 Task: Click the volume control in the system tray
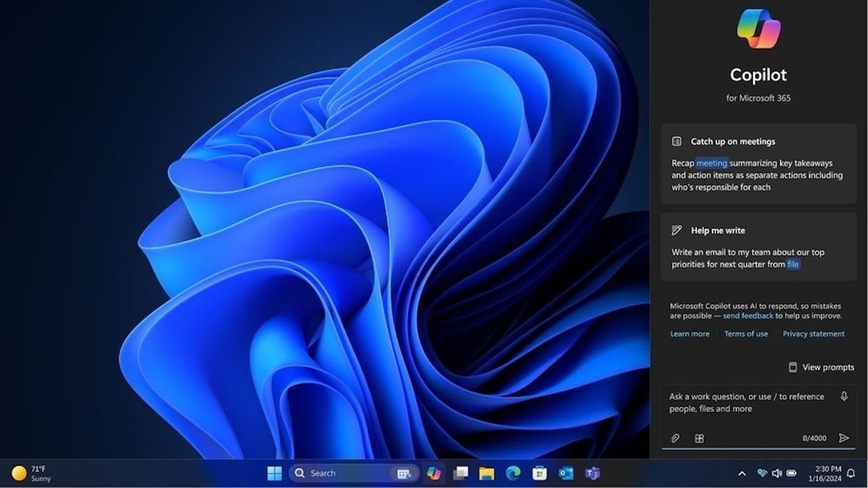point(776,473)
